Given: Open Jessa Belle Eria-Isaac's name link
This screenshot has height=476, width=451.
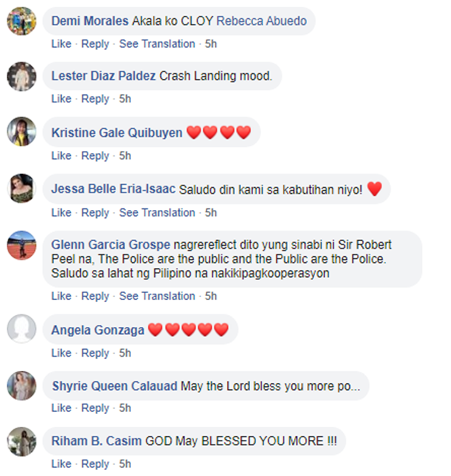Looking at the screenshot, I should 114,189.
